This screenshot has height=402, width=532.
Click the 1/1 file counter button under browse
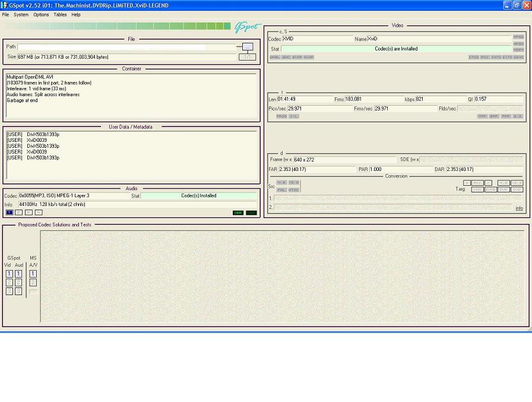(247, 56)
